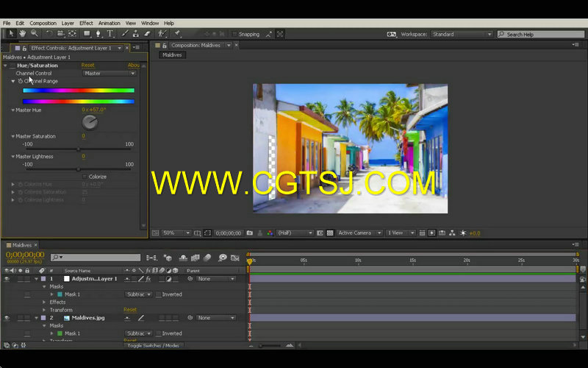Toggle adjustment layer switch on Adjustment Layer 1
This screenshot has width=588, height=368.
[x=168, y=279]
